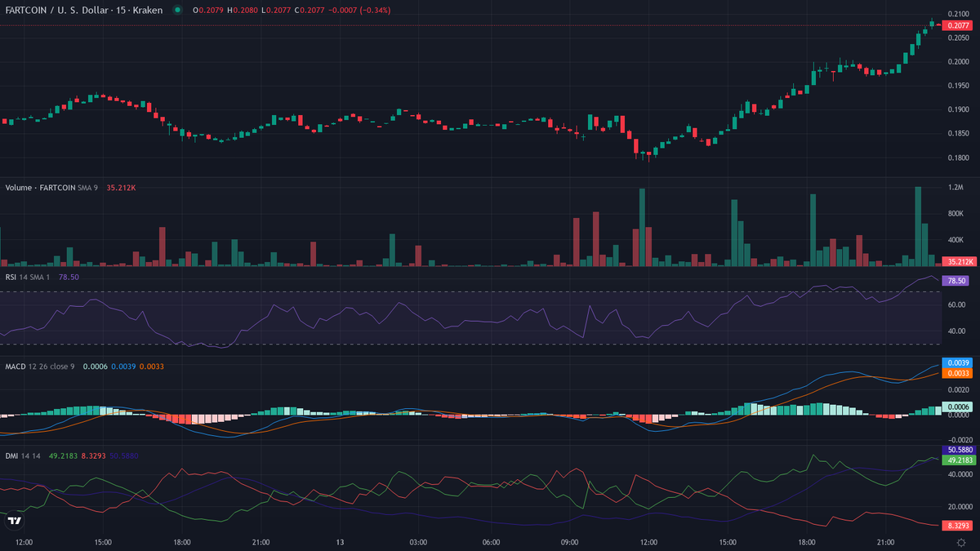The height and width of the screenshot is (551, 980).
Task: Open chart settings gear at bottom right
Action: coord(961,542)
